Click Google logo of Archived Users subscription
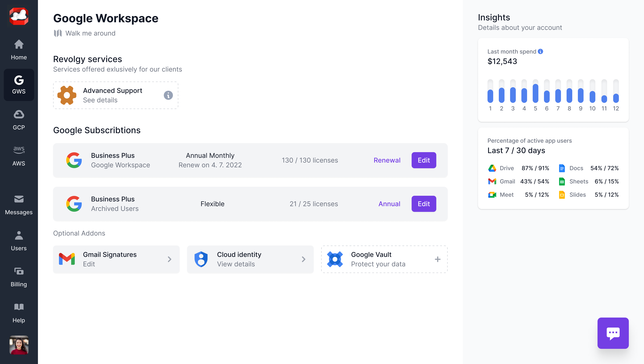The image size is (644, 364). tap(74, 204)
